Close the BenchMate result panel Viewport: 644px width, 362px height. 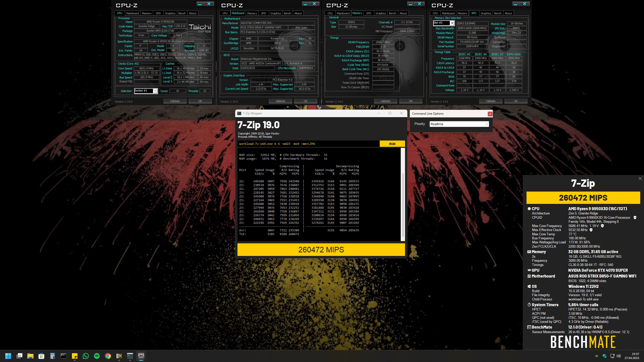click(x=640, y=178)
